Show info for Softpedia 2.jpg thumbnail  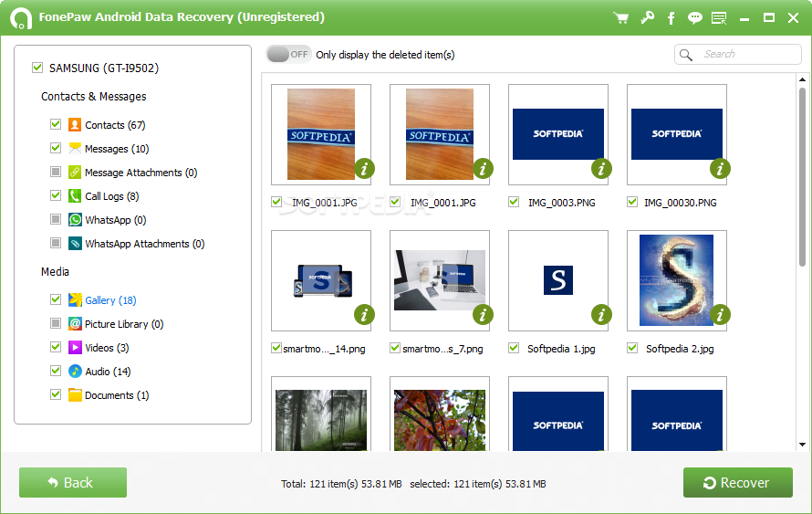tap(720, 314)
